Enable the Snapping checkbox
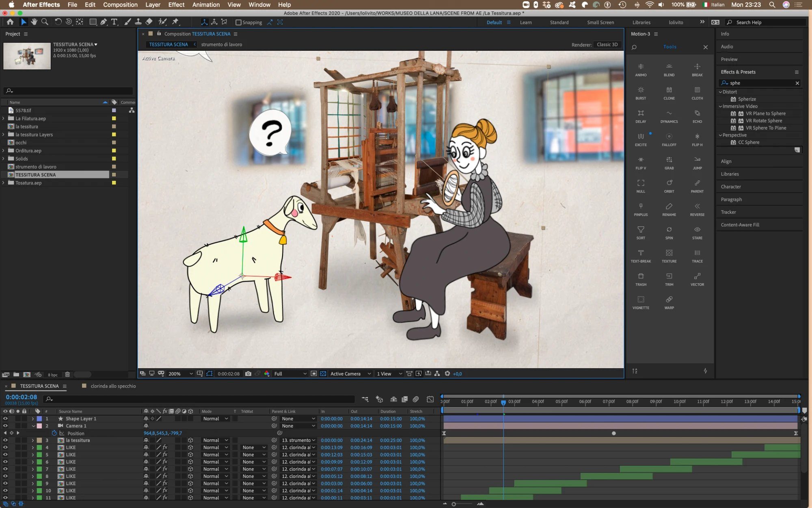Viewport: 812px width, 508px height. click(238, 22)
